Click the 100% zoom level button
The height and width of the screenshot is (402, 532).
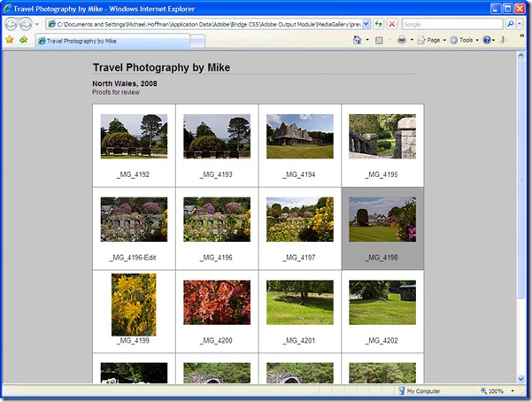[492, 391]
